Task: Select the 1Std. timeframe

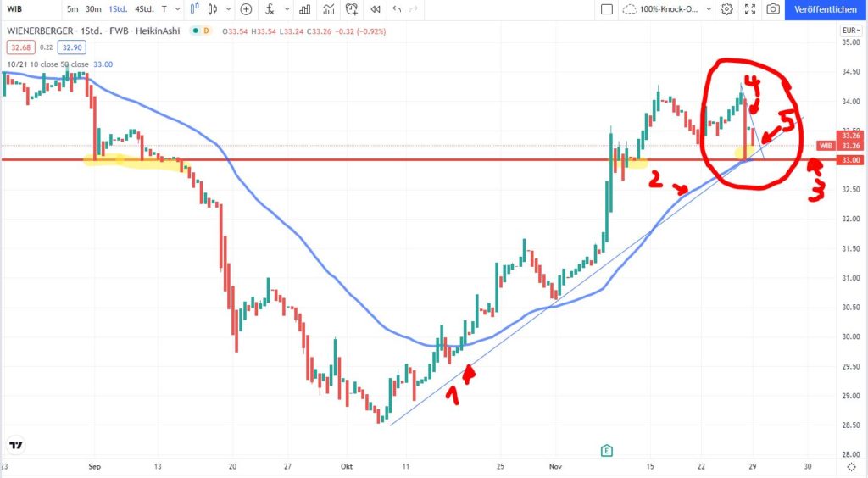Action: pos(117,9)
